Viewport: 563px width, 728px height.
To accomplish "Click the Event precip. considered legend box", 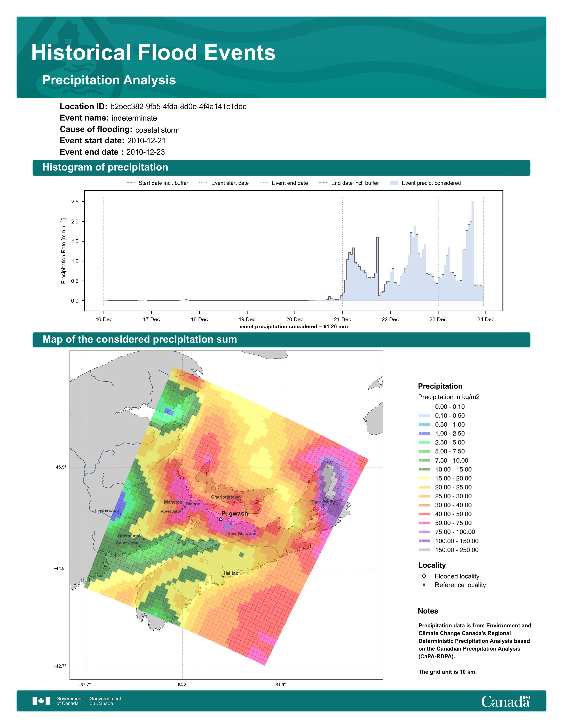I will (x=394, y=183).
